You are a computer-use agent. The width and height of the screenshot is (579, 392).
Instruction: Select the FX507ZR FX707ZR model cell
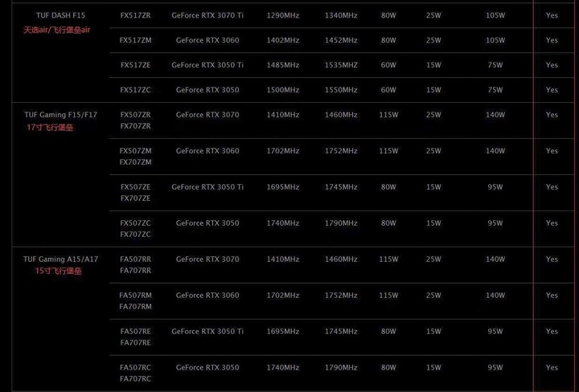tap(136, 120)
